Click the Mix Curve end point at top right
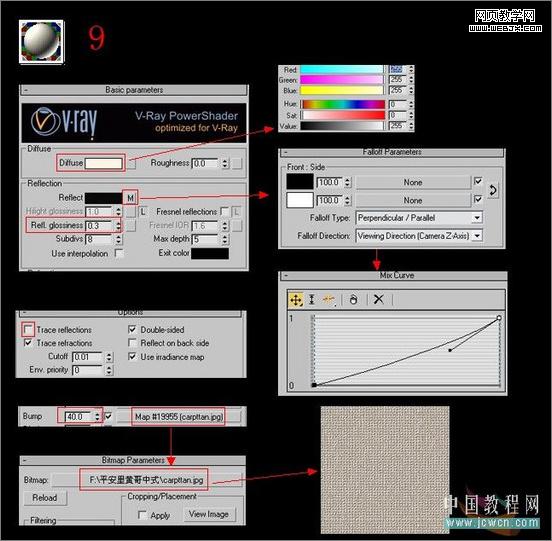 (x=498, y=318)
